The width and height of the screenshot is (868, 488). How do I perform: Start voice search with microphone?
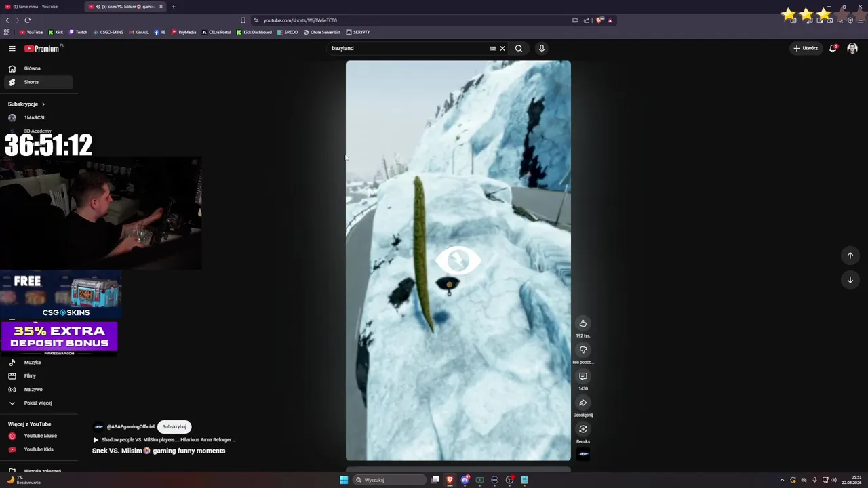point(541,48)
